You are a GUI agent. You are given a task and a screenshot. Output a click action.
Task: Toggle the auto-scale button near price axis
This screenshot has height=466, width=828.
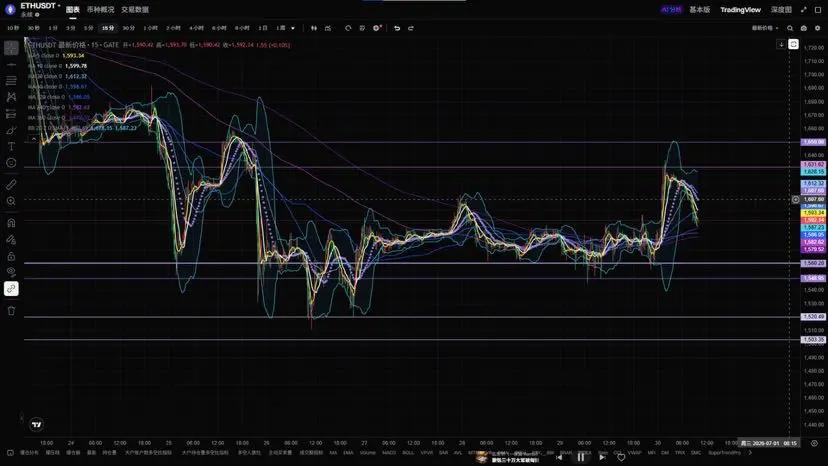[x=793, y=44]
